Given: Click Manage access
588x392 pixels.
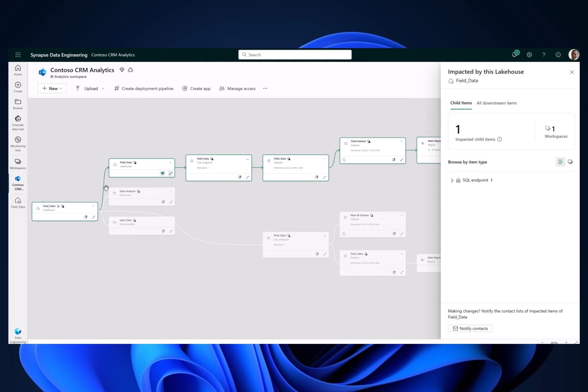Looking at the screenshot, I should click(237, 89).
